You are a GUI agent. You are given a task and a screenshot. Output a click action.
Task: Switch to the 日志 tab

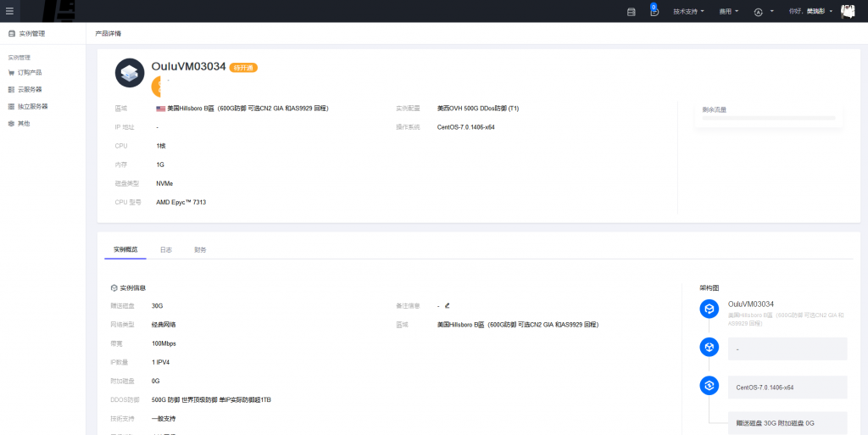tap(166, 250)
